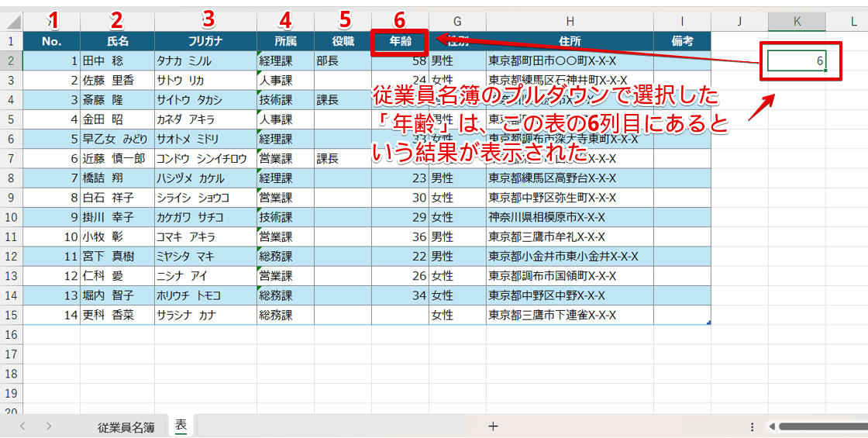Select row 8 header
The image size is (868, 438).
[x=12, y=178]
